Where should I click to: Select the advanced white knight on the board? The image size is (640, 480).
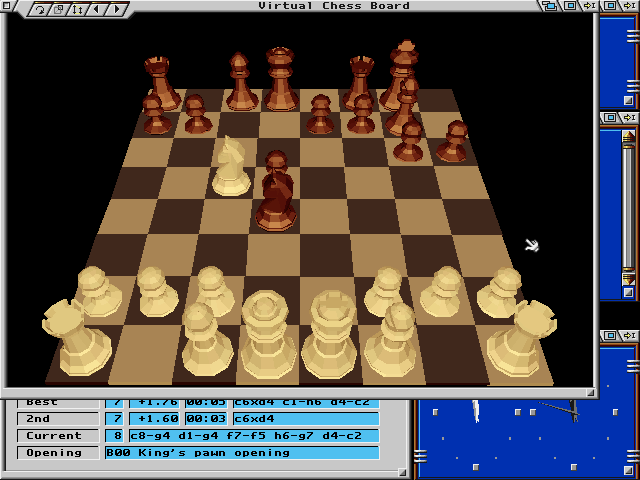point(231,167)
